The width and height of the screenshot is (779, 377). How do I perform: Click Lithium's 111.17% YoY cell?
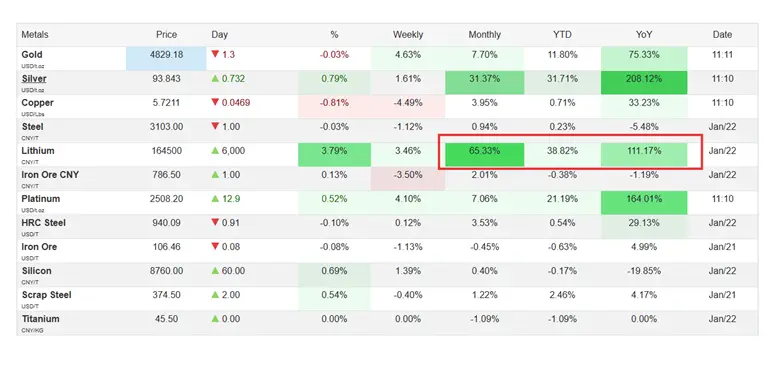[x=644, y=154]
